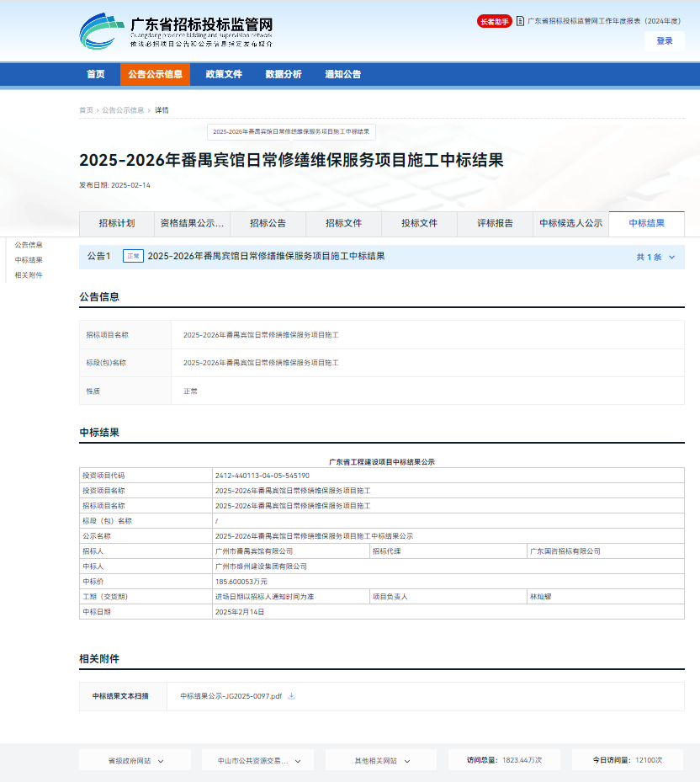Screen dimensions: 700x782
Task: Switch to the 招标公告 tab
Action: 268,224
